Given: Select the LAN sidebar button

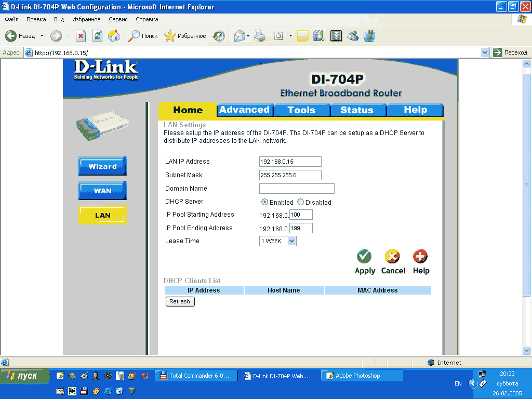Looking at the screenshot, I should point(102,215).
